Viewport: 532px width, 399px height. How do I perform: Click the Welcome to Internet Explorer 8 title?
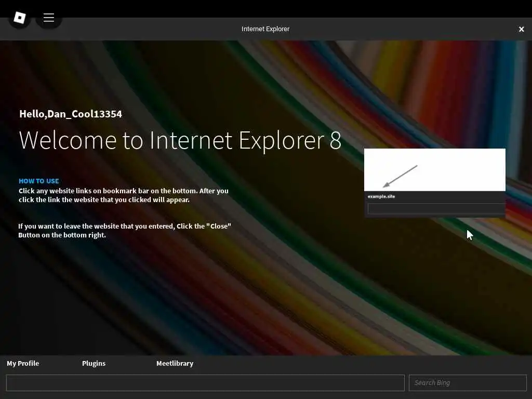click(x=180, y=140)
